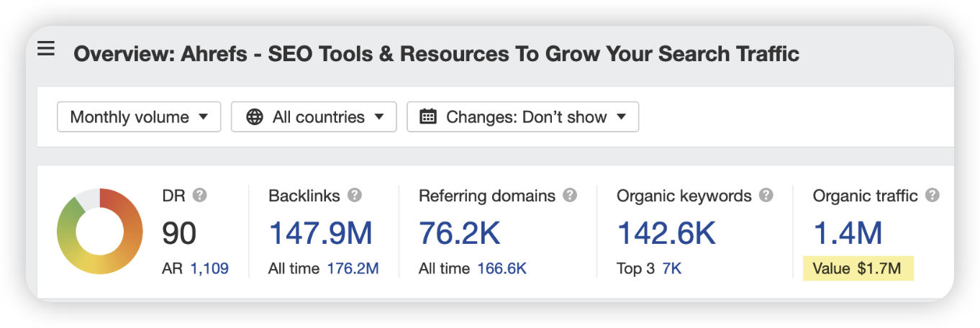Open the Changes: Don't show dropdown
The width and height of the screenshot is (980, 328).
click(x=522, y=117)
